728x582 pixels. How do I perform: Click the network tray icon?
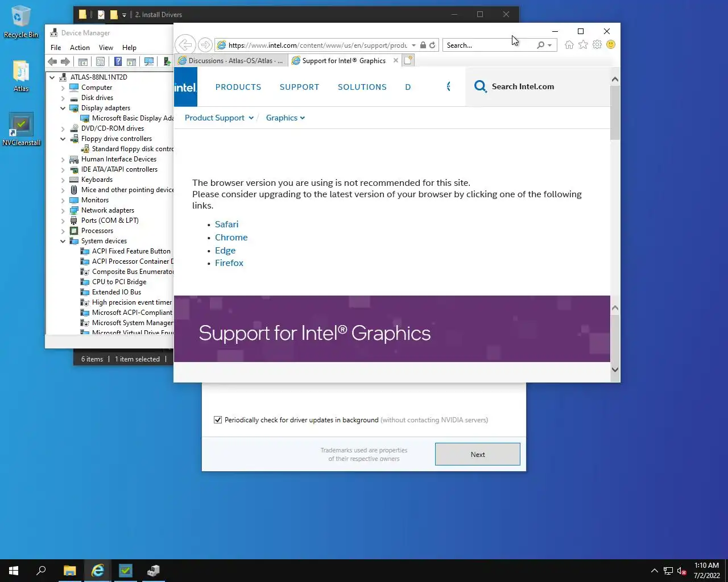(668, 571)
